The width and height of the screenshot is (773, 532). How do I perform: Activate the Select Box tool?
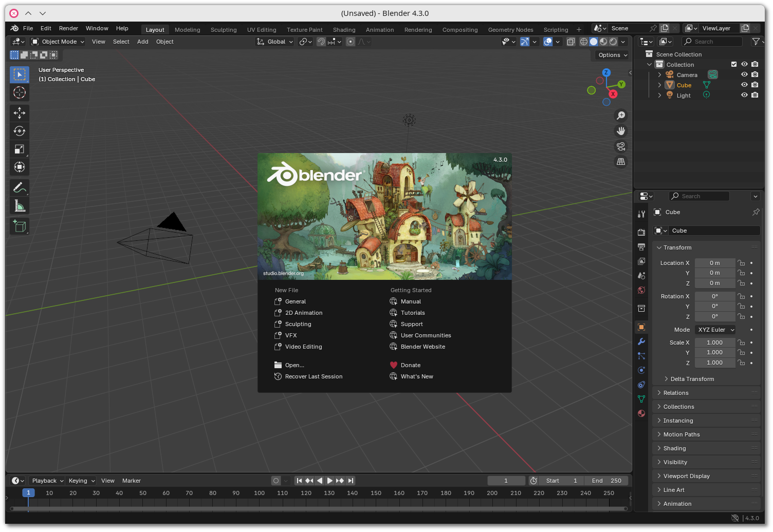[x=20, y=74]
